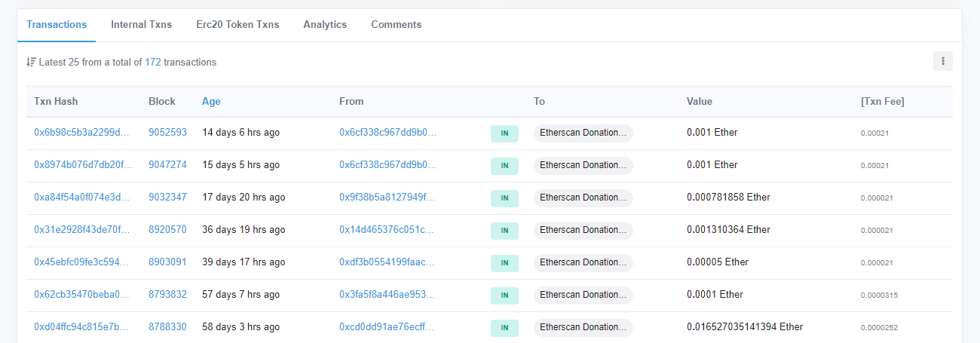This screenshot has height=343, width=980.
Task: Click the 0.016527035141394 Ether value
Action: (x=745, y=327)
